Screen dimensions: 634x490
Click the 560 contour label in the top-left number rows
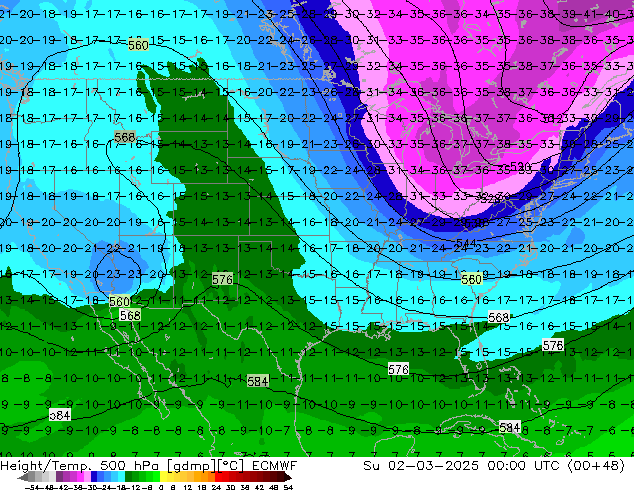click(x=138, y=44)
